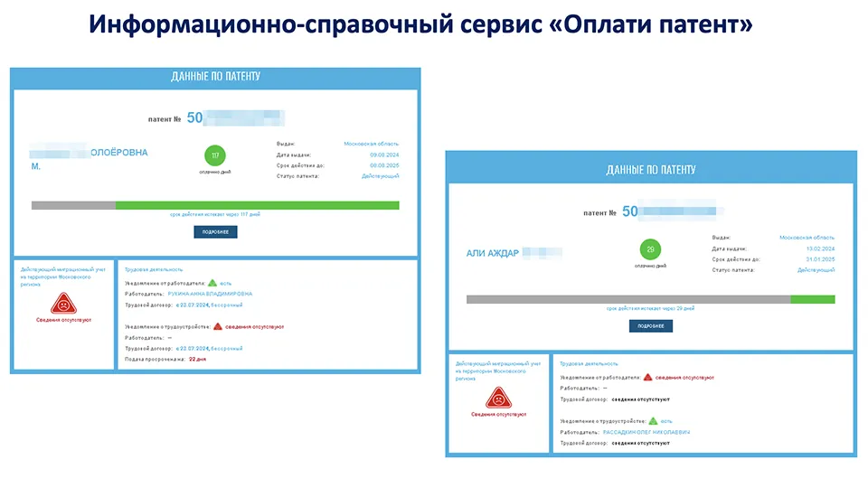Click status Действующий in ОЛОЁРОВНА card
The width and height of the screenshot is (868, 488).
click(x=381, y=176)
